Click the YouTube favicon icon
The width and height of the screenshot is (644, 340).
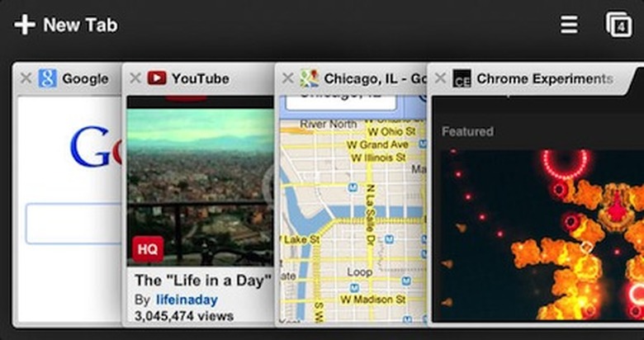coord(157,78)
